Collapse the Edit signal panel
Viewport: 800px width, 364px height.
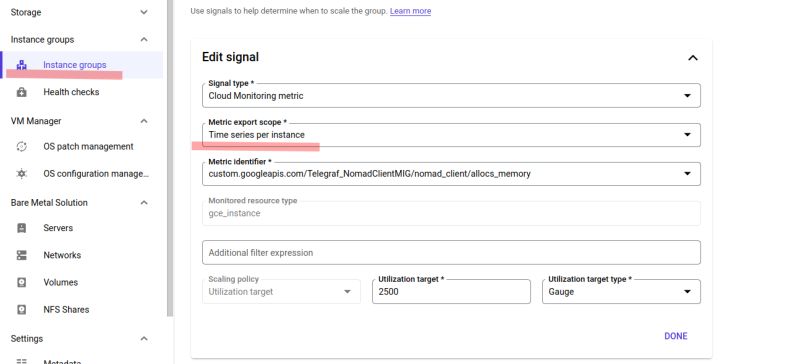[x=692, y=58]
